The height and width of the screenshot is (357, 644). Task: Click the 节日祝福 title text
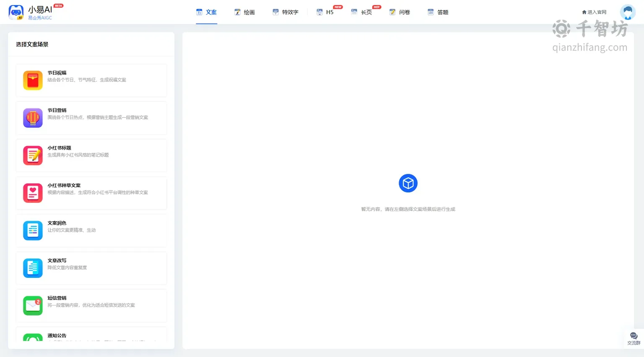click(x=57, y=73)
